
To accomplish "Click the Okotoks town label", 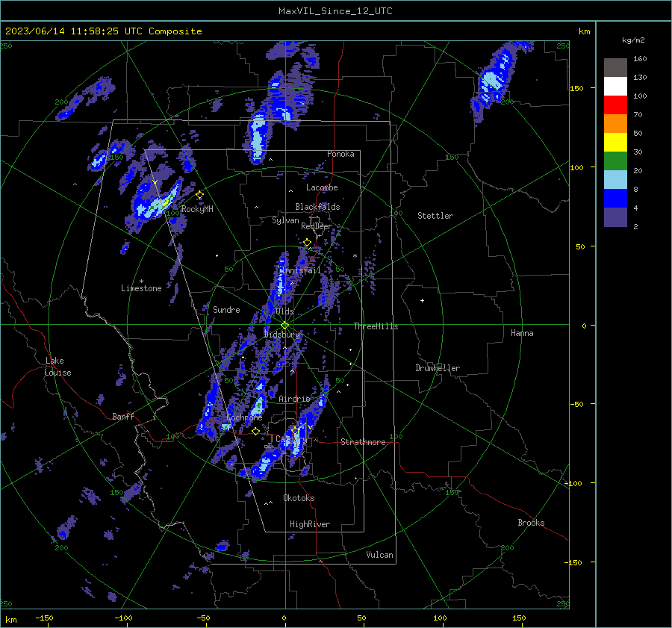I will pyautogui.click(x=299, y=498).
